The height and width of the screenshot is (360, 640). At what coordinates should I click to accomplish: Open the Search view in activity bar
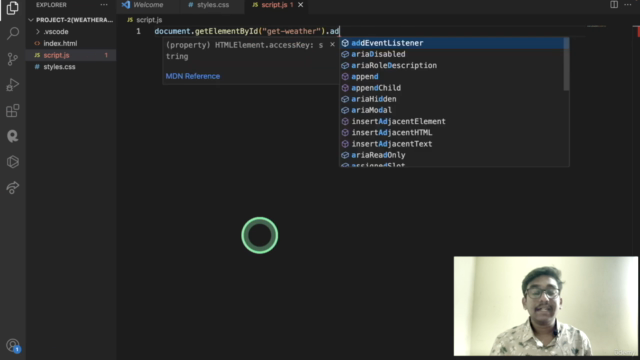[x=13, y=33]
